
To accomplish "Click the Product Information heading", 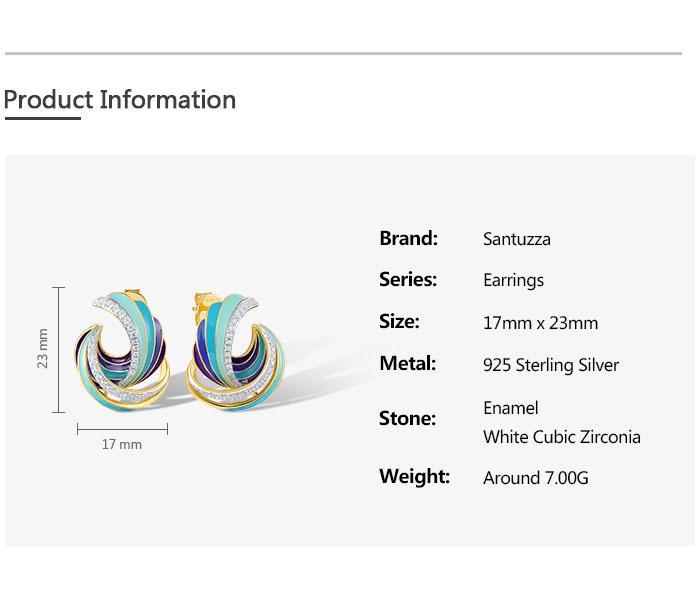I will (120, 100).
